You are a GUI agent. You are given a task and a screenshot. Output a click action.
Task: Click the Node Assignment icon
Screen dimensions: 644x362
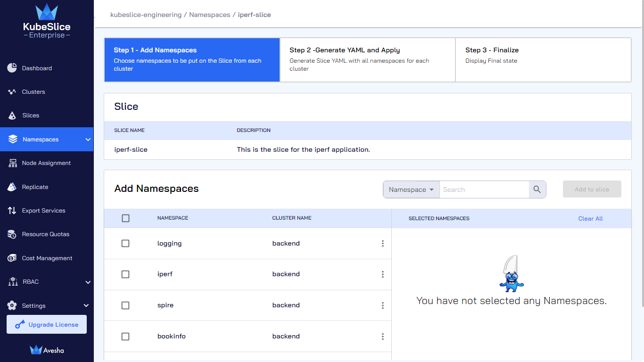pyautogui.click(x=12, y=163)
